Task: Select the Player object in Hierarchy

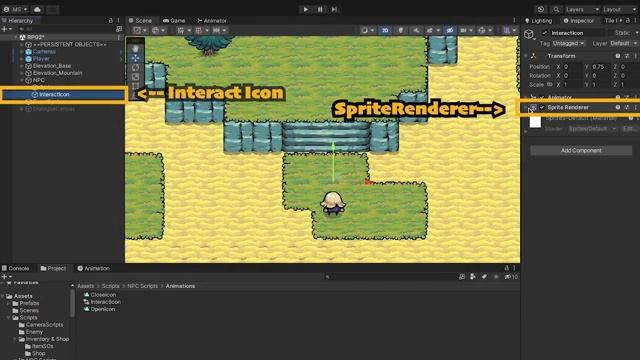Action: [41, 59]
